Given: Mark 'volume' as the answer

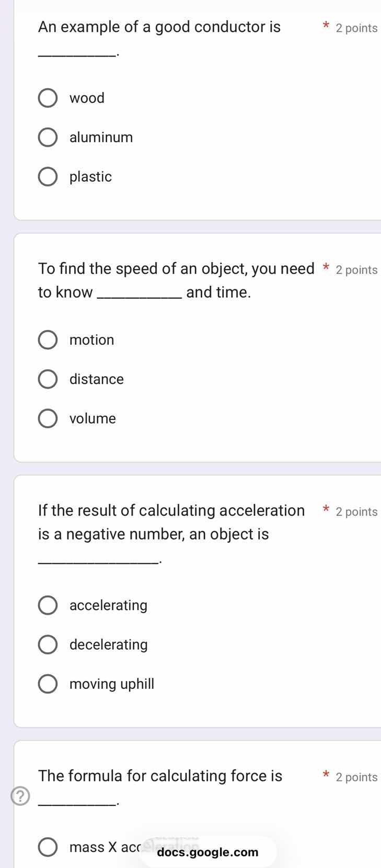Looking at the screenshot, I should pos(48,419).
